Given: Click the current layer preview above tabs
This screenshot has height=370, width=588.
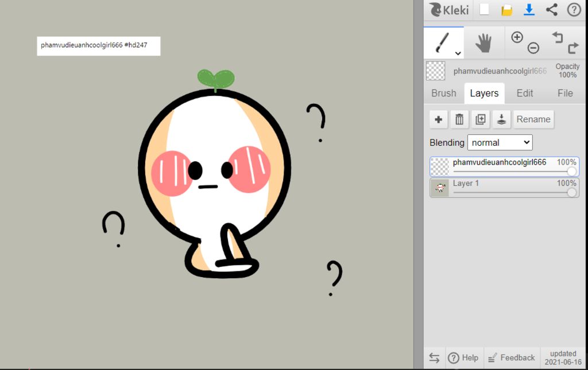Looking at the screenshot, I should [x=436, y=71].
